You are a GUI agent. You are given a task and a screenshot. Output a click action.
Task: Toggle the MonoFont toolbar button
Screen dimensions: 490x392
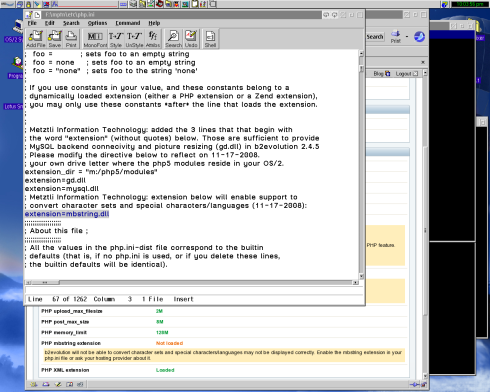[95, 39]
